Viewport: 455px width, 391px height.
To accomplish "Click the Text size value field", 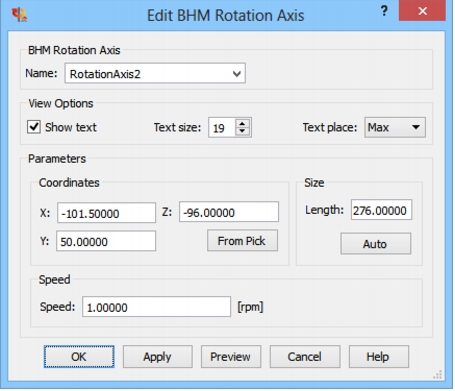I will click(x=222, y=128).
